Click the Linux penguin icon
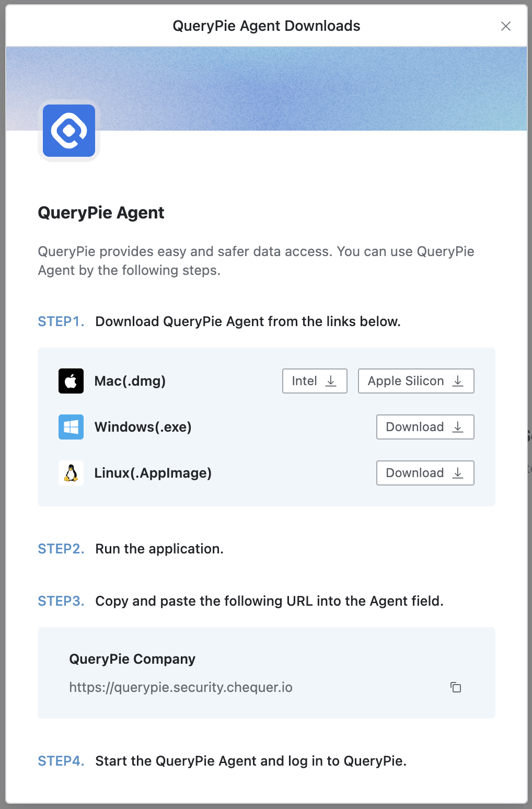Screen dimensions: 532x809 tap(71, 473)
